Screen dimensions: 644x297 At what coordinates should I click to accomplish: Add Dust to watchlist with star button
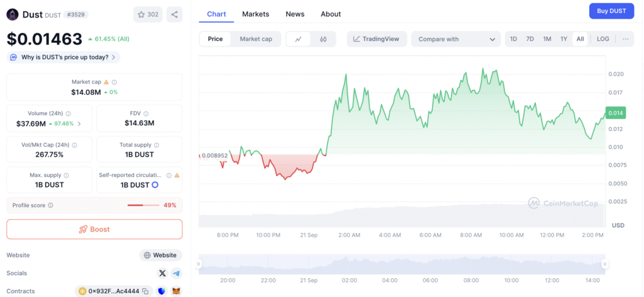pos(147,14)
